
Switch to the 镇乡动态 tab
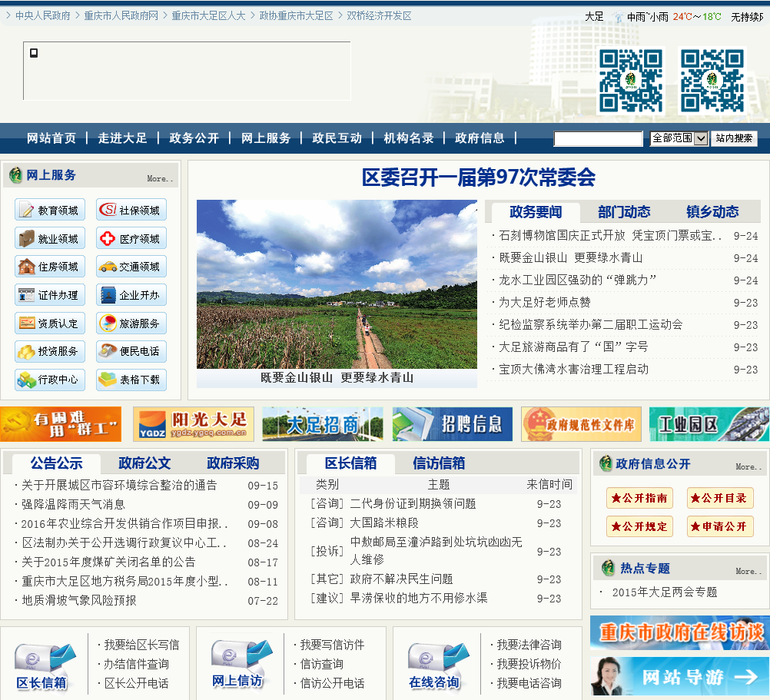pos(712,211)
